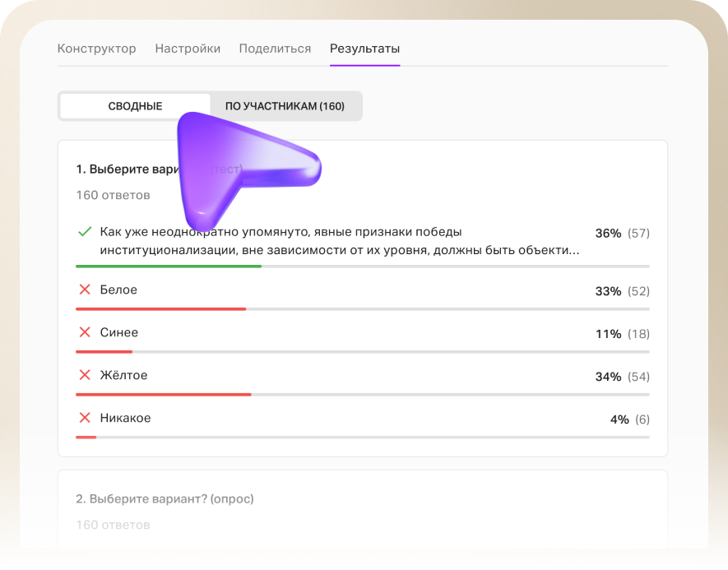
Task: Click the red progress bar under Жёлтое
Action: (x=163, y=395)
